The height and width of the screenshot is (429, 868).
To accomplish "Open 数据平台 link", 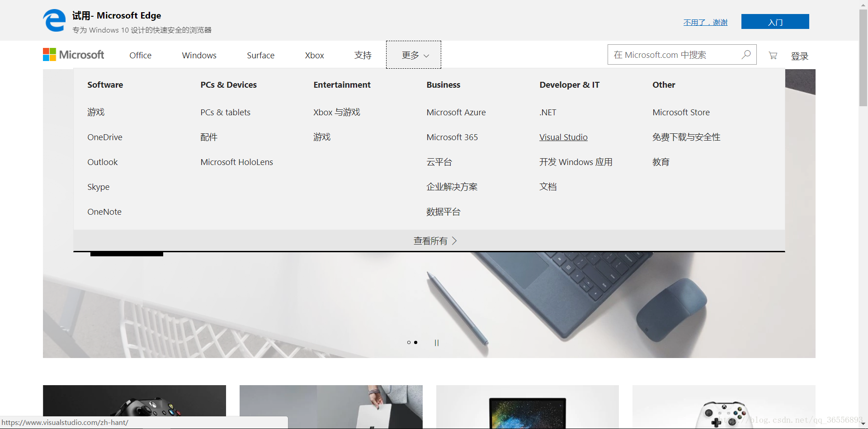I will [x=443, y=212].
